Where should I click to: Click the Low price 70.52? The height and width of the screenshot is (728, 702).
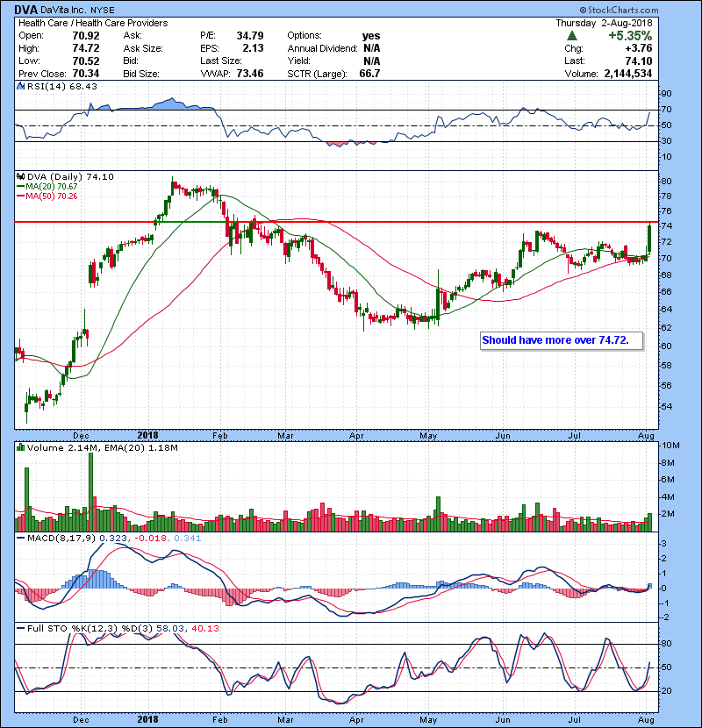pos(86,61)
